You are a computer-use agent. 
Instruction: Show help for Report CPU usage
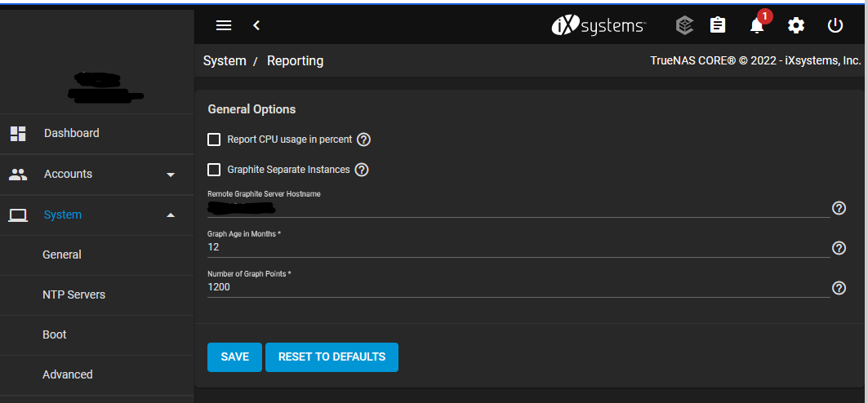pyautogui.click(x=364, y=139)
